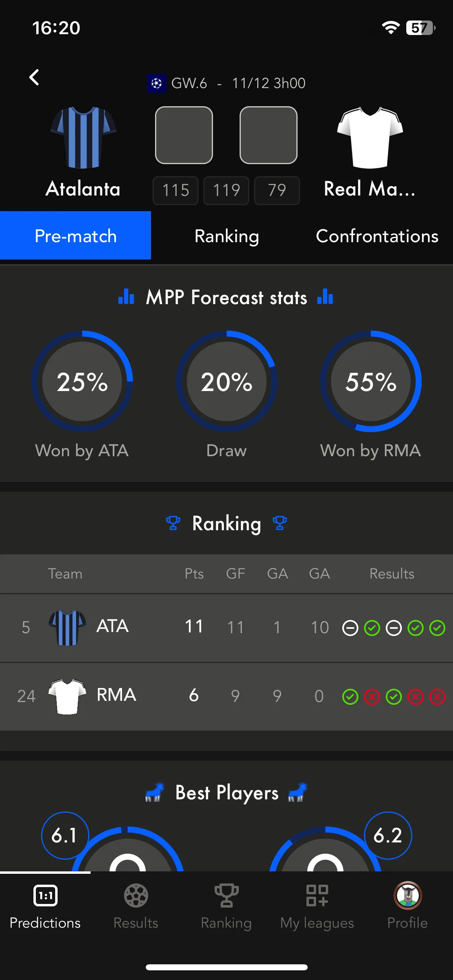Select the Pre-match tab

[x=75, y=236]
